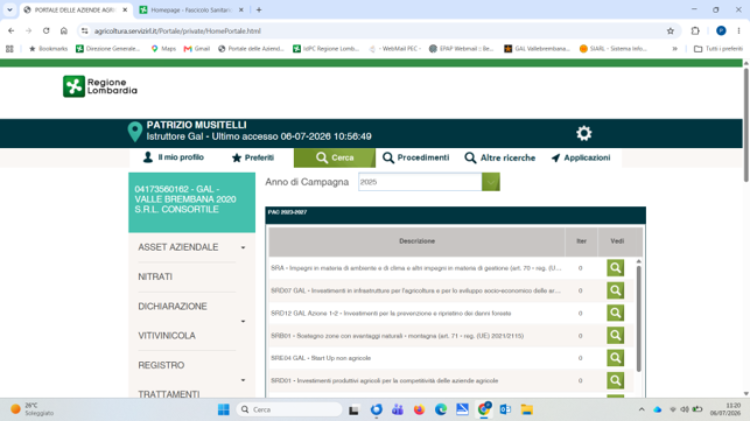The height and width of the screenshot is (421, 750).
Task: Open the GAL Valle Brembana 2020 company panel
Action: pos(192,202)
